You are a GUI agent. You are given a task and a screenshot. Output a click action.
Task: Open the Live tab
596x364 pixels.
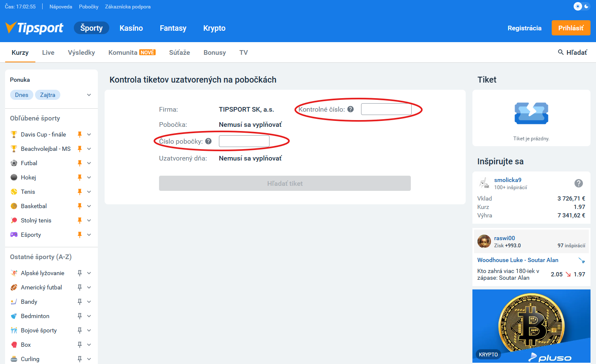[x=48, y=53]
